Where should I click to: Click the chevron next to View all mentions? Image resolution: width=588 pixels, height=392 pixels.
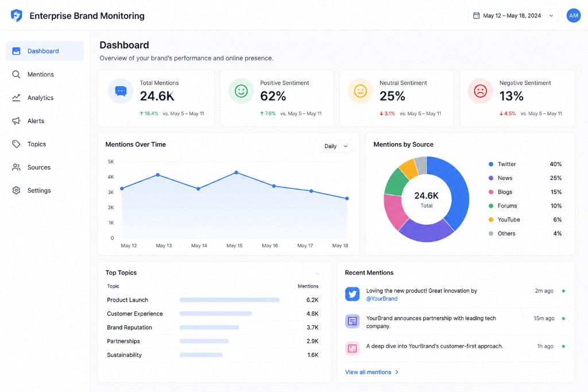(x=397, y=372)
